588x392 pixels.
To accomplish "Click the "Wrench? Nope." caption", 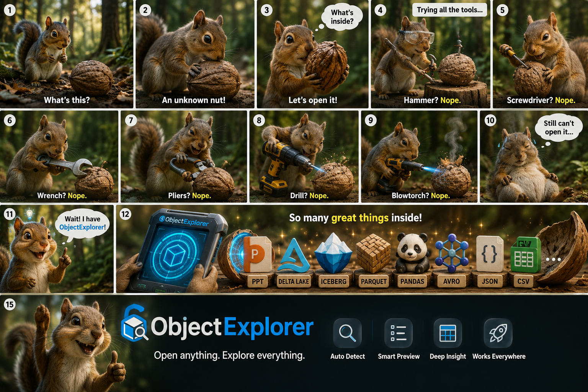I will click(x=62, y=196).
